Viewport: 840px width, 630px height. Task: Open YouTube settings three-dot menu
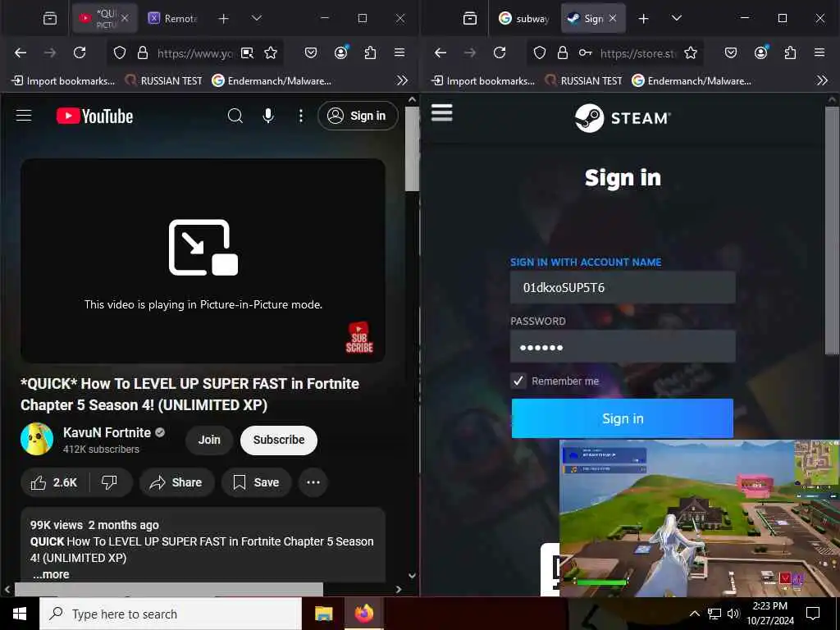coord(301,116)
